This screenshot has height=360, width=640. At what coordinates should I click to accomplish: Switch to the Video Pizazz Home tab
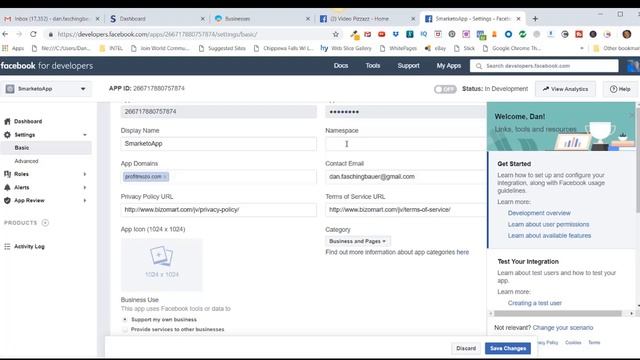click(368, 19)
